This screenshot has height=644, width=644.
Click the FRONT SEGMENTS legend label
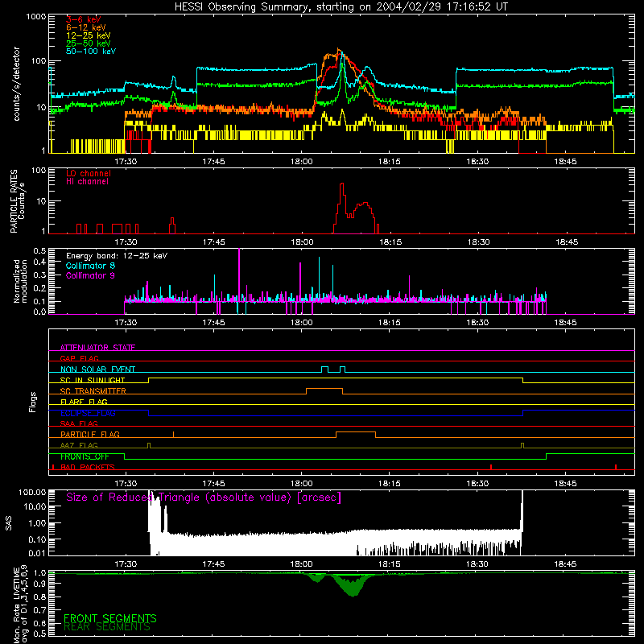point(110,618)
